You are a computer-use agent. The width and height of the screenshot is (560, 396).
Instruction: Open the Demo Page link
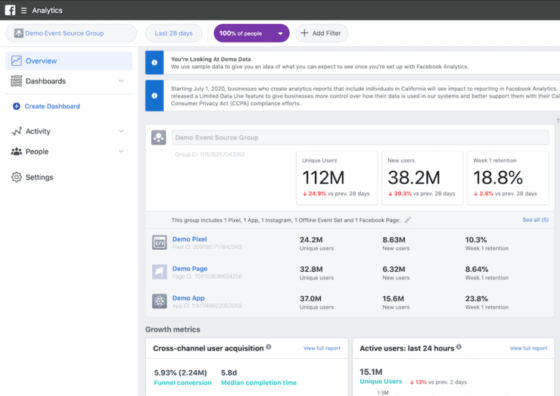point(190,269)
